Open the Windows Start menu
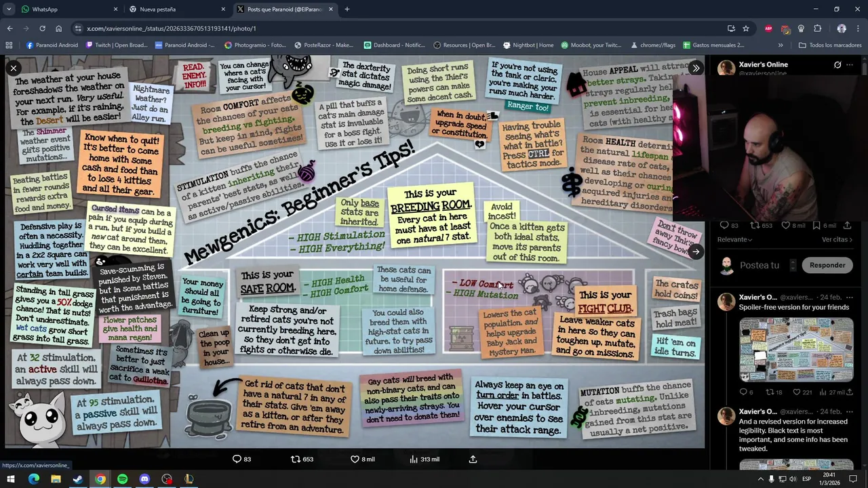Image resolution: width=868 pixels, height=488 pixels. pos(11,479)
